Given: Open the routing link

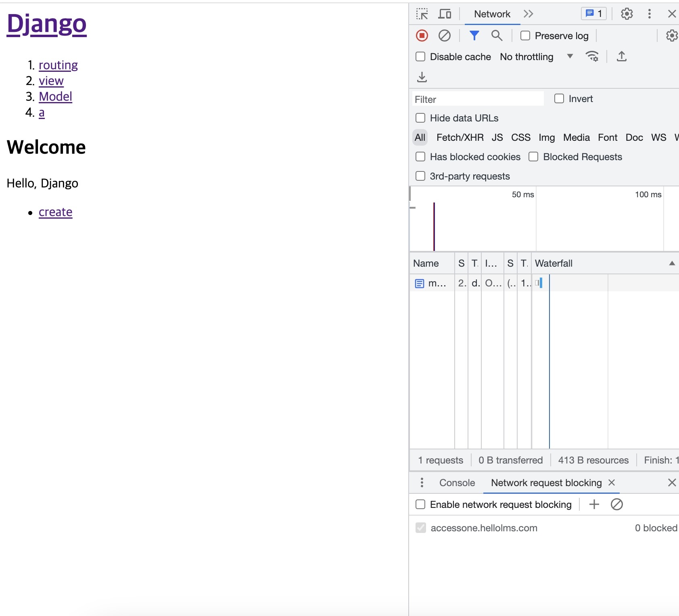Looking at the screenshot, I should tap(58, 65).
